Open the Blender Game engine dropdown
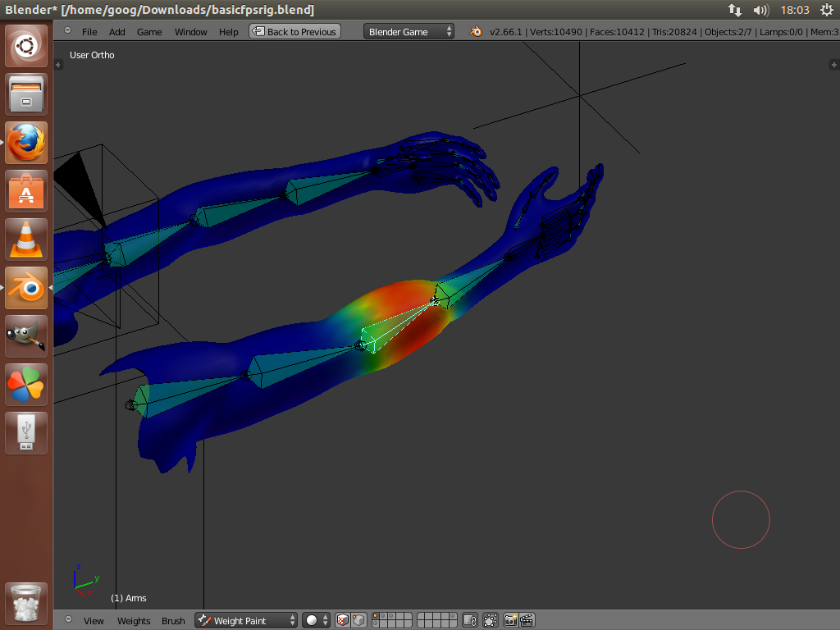This screenshot has width=840, height=630. (x=409, y=32)
